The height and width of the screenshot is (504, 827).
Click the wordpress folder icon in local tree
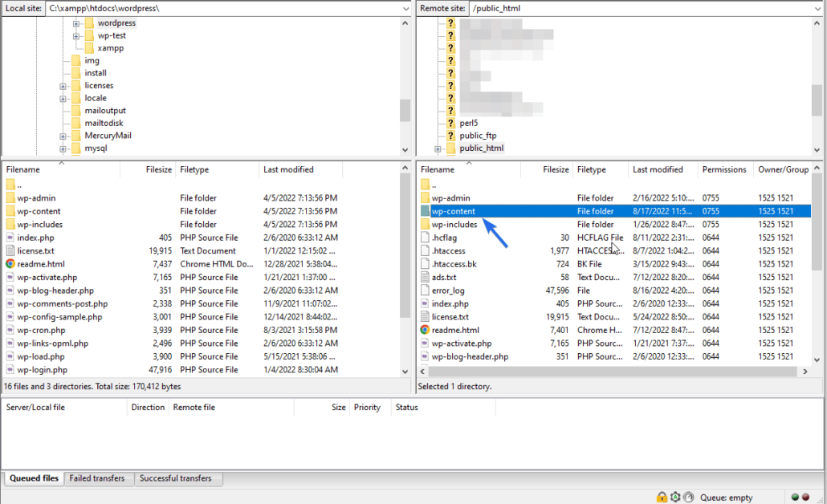[x=89, y=23]
